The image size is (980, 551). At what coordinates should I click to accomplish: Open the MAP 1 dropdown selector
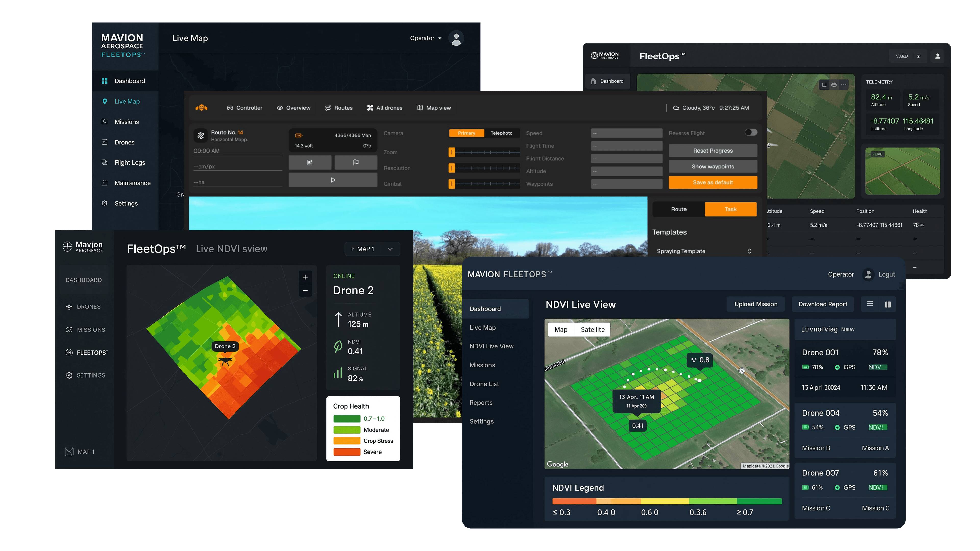372,249
